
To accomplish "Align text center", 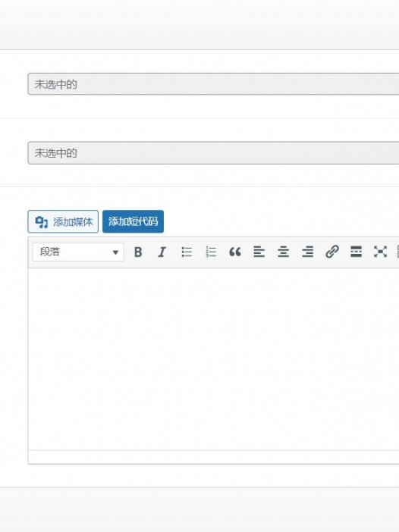I will pyautogui.click(x=283, y=252).
